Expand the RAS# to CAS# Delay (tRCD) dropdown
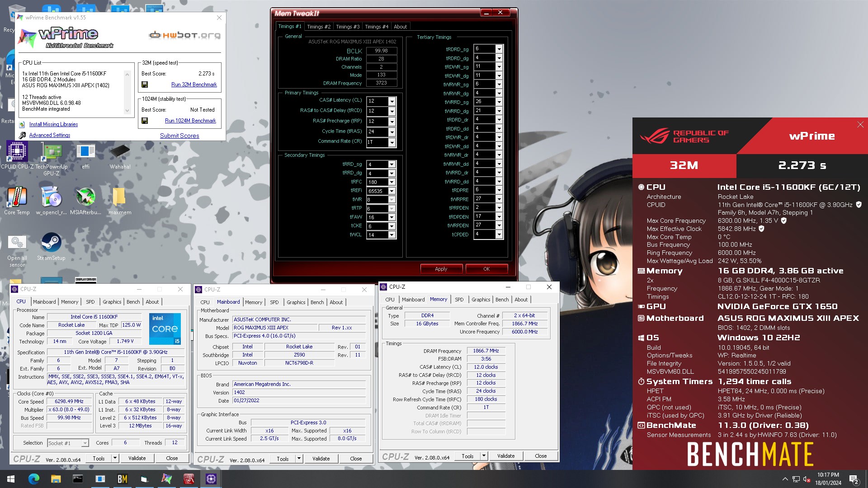Image resolution: width=868 pixels, height=488 pixels. [392, 111]
